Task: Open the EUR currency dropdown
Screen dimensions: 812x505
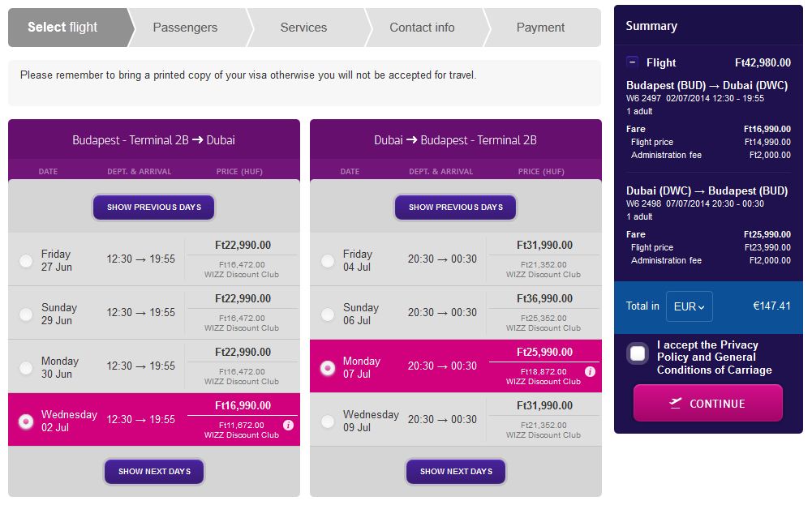Action: 689,306
